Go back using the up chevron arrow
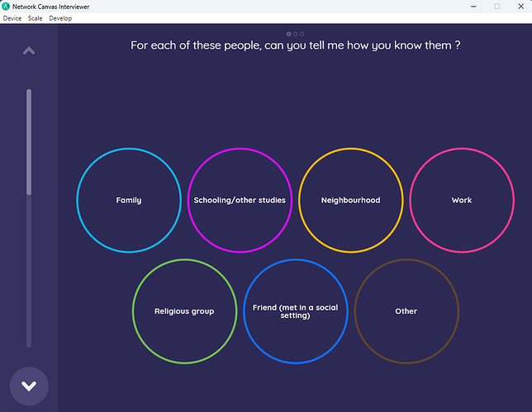 29,51
